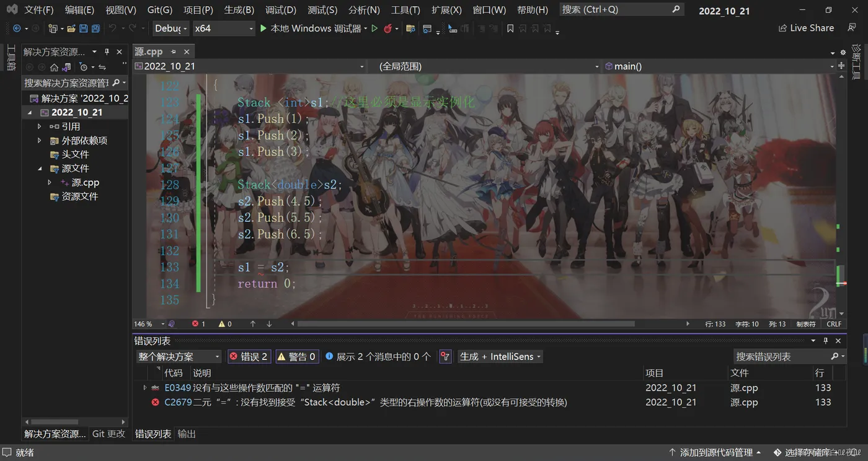868x461 pixels.
Task: Click the editor vertical scrollbar thumb
Action: click(841, 274)
